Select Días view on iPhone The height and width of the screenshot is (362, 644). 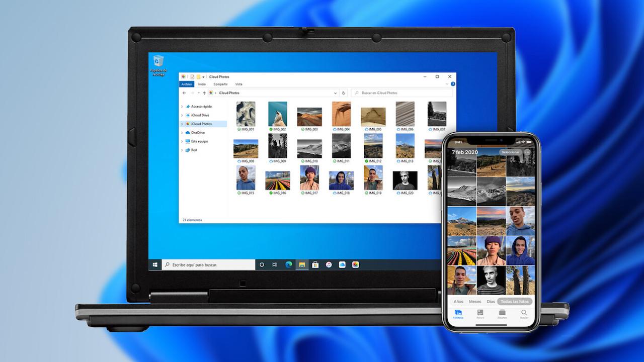(491, 301)
